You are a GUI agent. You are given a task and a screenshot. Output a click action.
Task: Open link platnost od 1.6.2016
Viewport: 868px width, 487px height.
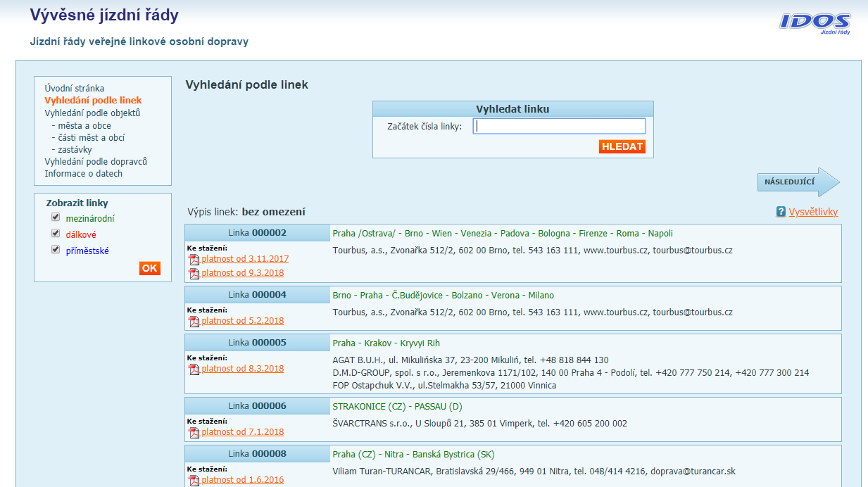pos(243,480)
